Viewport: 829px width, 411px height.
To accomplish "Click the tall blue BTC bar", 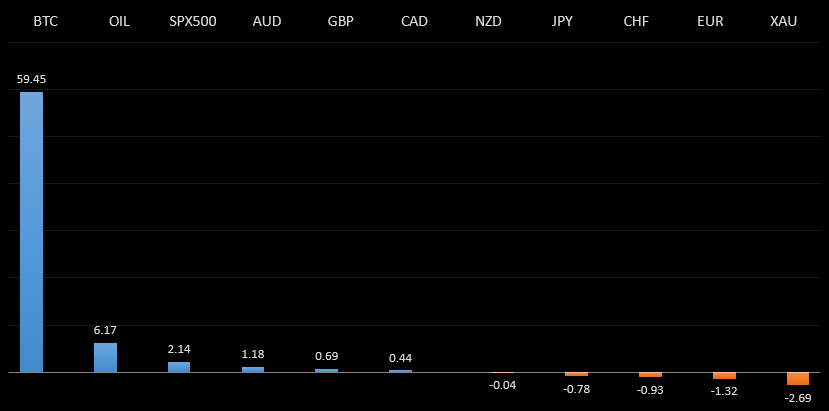I will coord(31,232).
